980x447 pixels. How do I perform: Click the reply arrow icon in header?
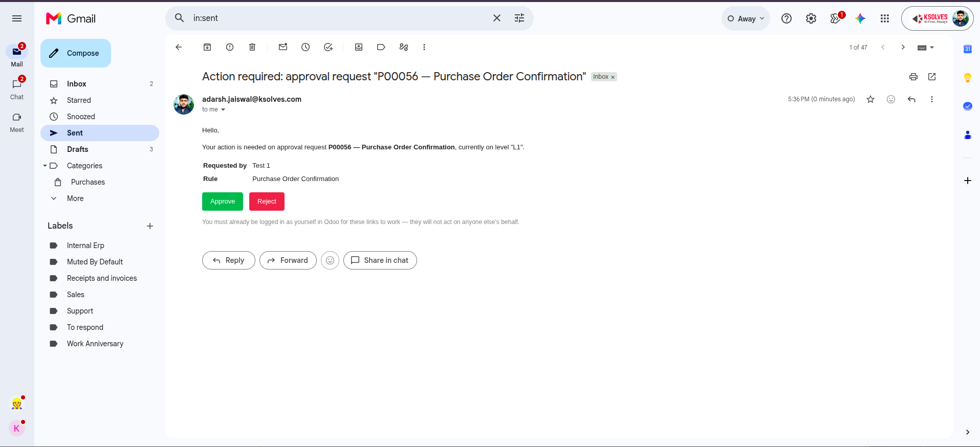(911, 99)
